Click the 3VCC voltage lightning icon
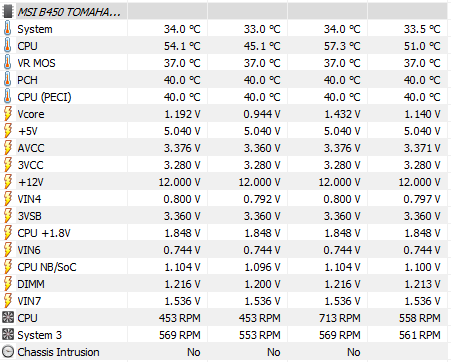 click(x=8, y=165)
